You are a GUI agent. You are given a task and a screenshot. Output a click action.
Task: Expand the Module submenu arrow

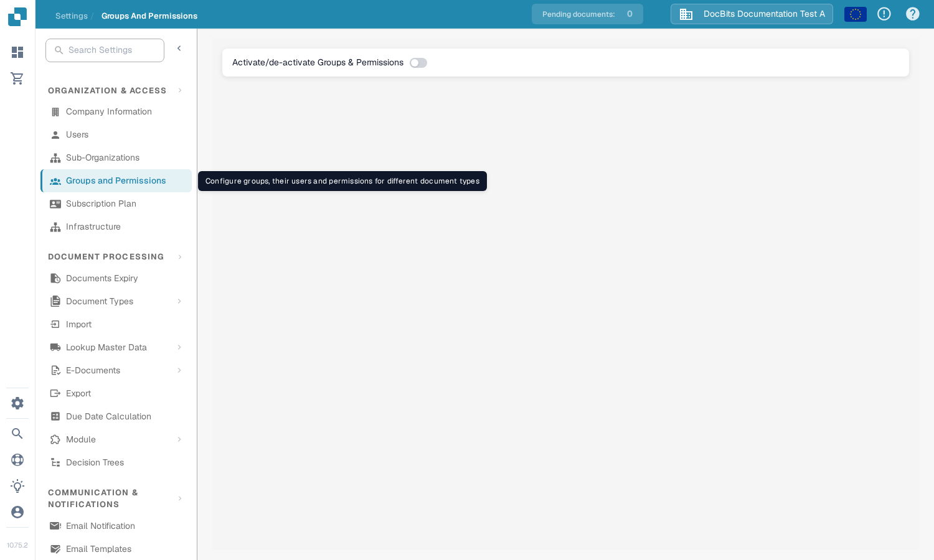pos(179,439)
